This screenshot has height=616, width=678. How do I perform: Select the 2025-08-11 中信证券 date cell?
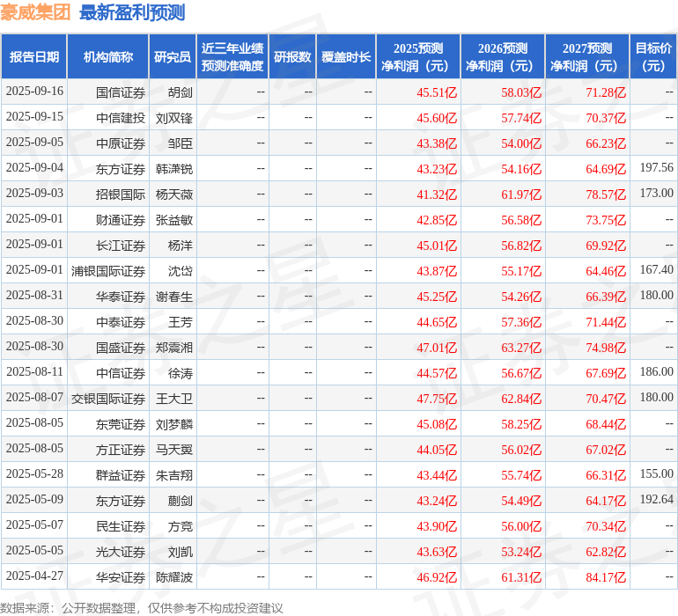(x=34, y=371)
